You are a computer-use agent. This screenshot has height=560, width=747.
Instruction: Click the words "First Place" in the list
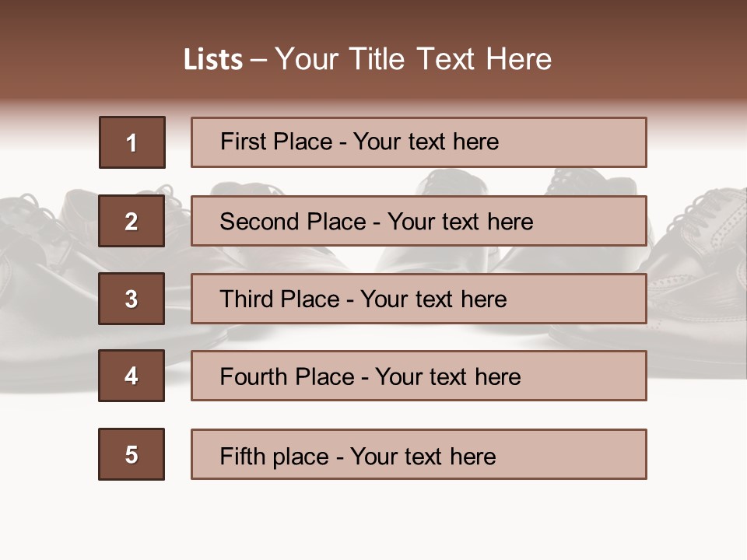(x=276, y=142)
